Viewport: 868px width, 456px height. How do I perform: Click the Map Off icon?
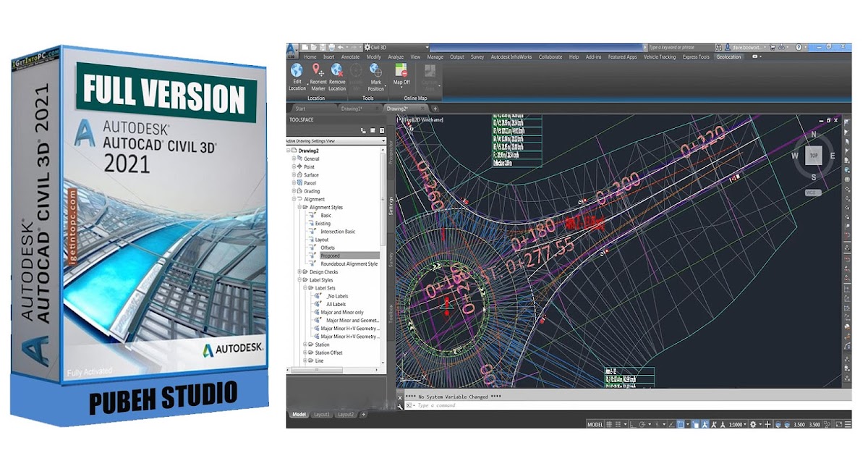(401, 70)
